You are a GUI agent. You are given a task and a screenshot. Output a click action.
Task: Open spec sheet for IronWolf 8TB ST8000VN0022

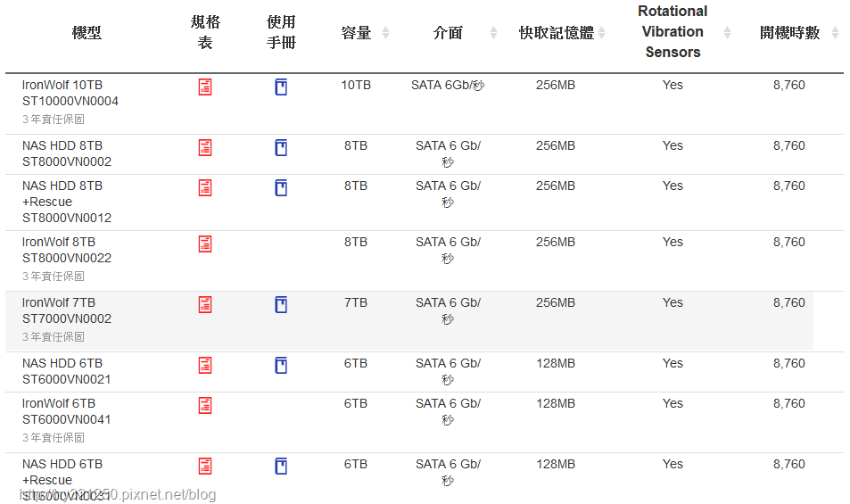click(x=205, y=244)
